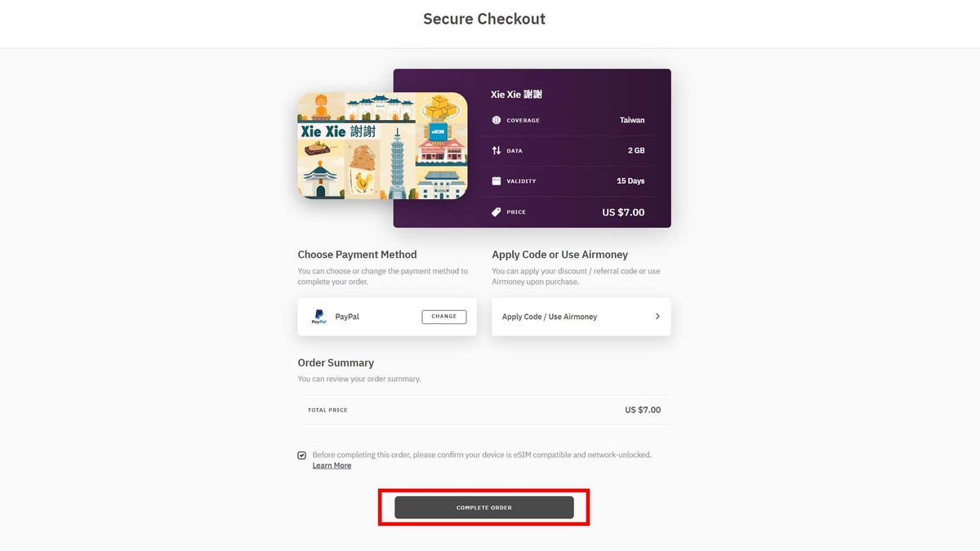This screenshot has height=551, width=980.
Task: Click the eSIM chip icon on card
Action: tap(437, 131)
